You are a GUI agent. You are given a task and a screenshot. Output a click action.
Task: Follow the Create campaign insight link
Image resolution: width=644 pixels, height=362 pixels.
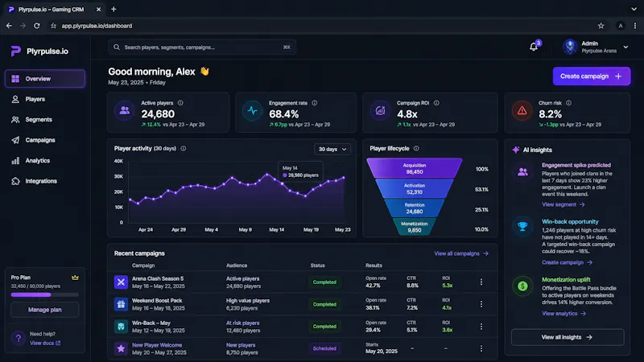[x=567, y=262]
